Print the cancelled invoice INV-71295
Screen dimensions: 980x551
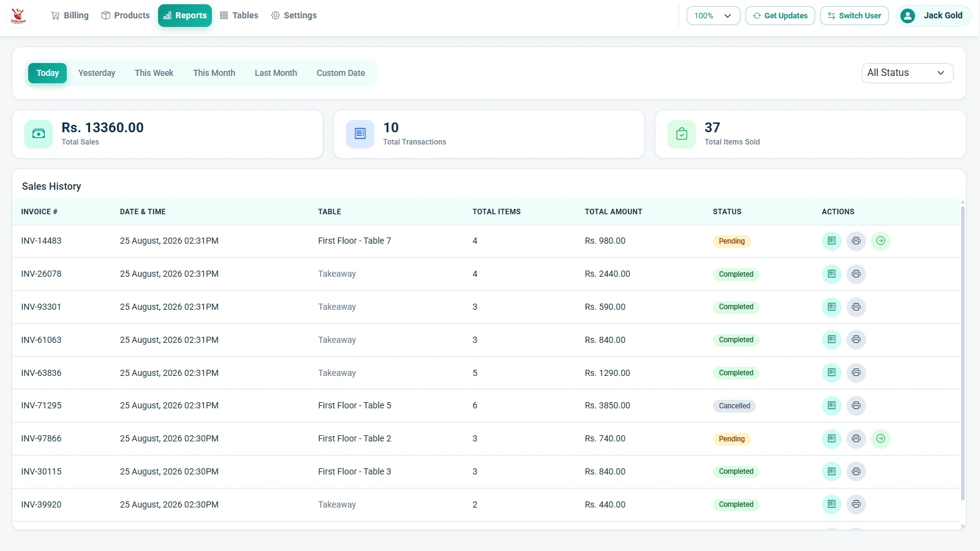tap(856, 405)
